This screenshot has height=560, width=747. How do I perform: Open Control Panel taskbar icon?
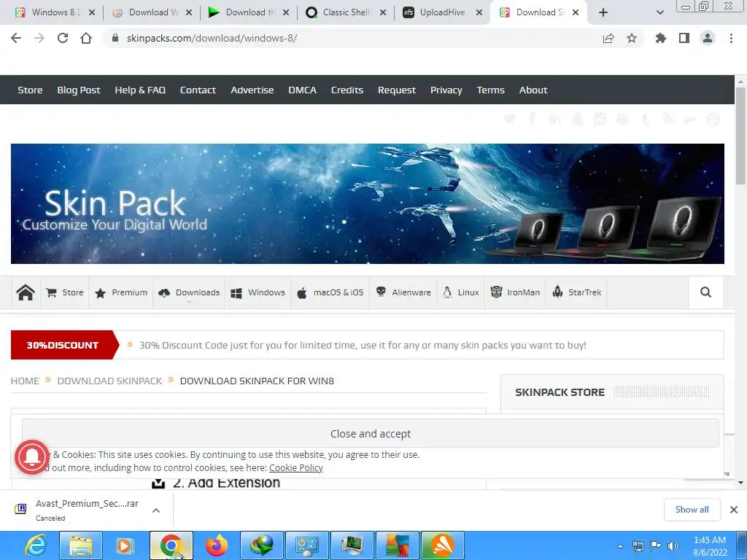coord(307,545)
